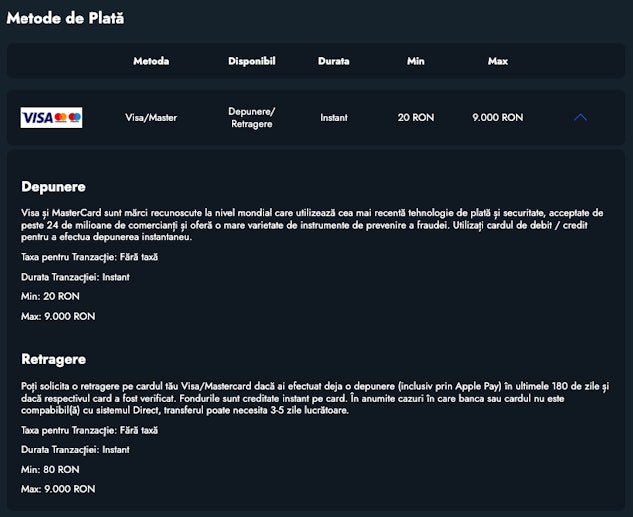Image resolution: width=633 pixels, height=517 pixels.
Task: Click the Metode de Plată heading
Action: [x=66, y=18]
